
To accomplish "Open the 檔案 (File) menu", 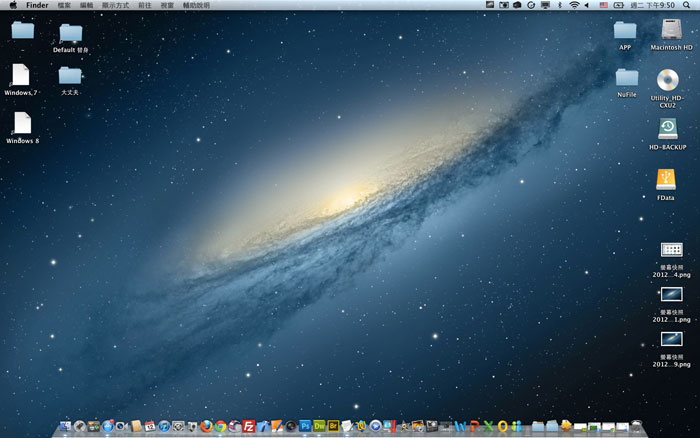I will pos(64,5).
